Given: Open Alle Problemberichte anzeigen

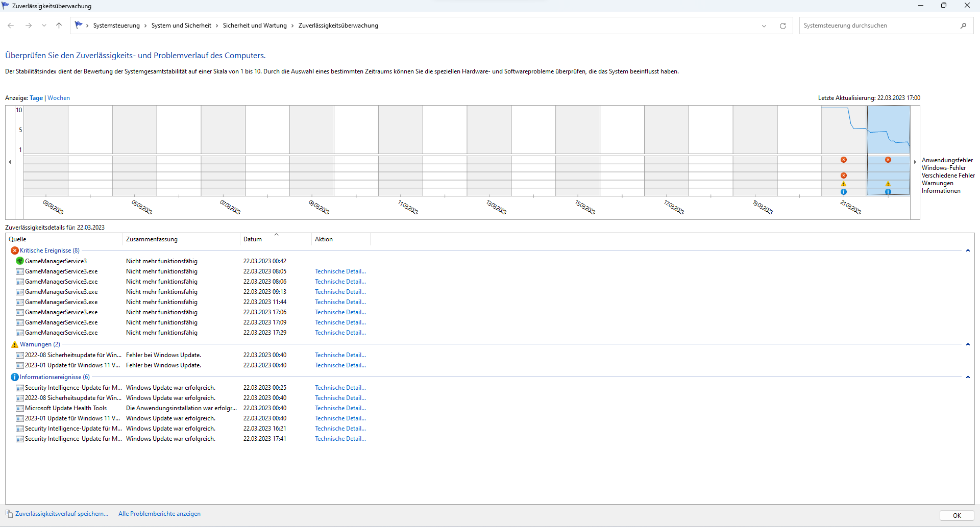Looking at the screenshot, I should [159, 514].
